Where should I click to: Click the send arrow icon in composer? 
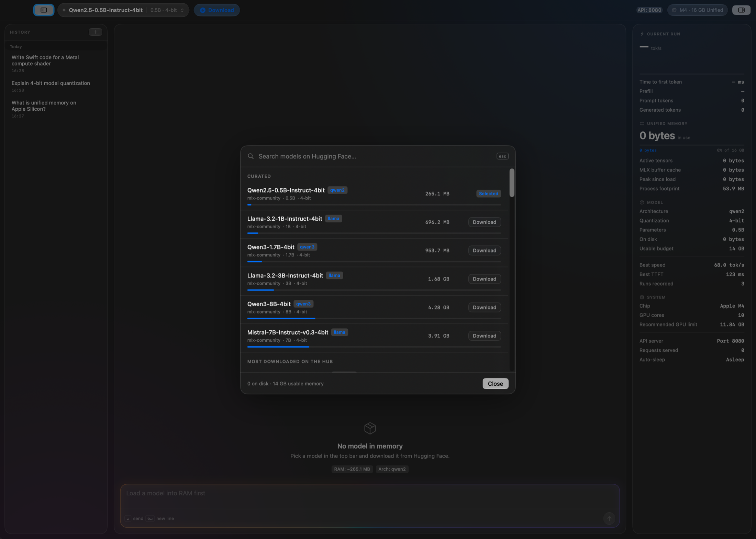point(609,518)
